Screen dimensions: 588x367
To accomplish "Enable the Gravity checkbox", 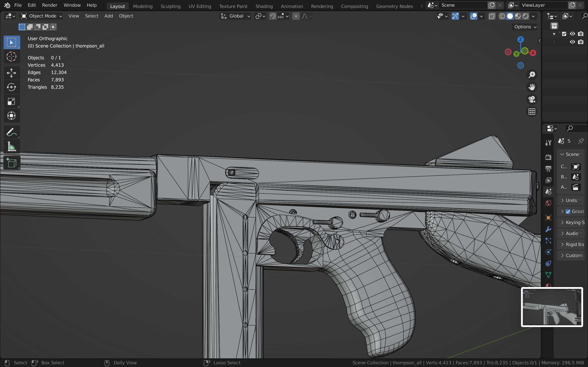I will pyautogui.click(x=568, y=211).
